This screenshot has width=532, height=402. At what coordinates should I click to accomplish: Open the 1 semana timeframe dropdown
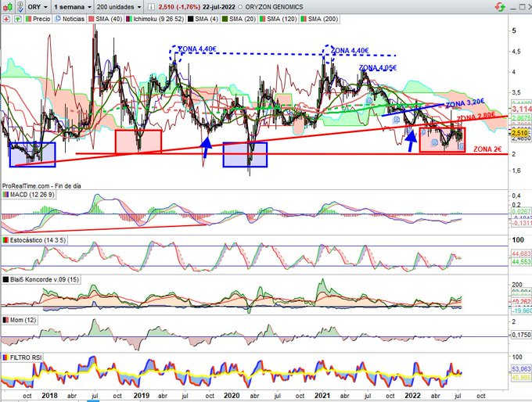coord(73,7)
